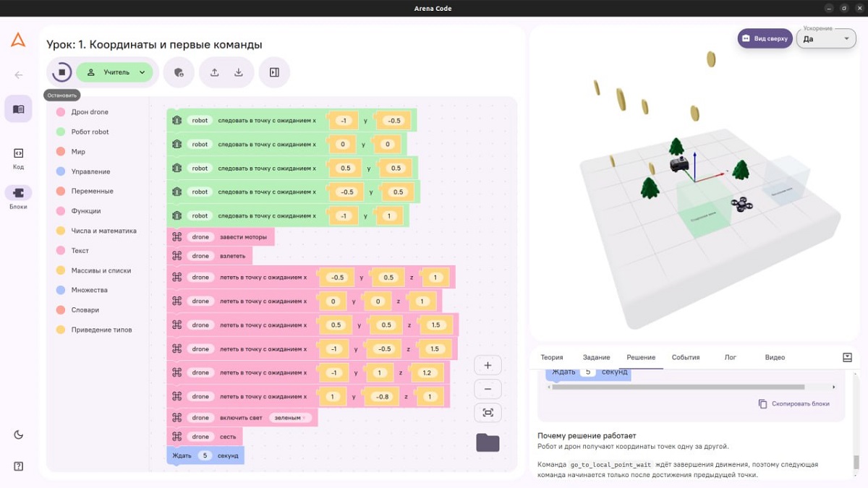Open the folder icon in workspace
The height and width of the screenshot is (488, 868).
click(x=488, y=442)
